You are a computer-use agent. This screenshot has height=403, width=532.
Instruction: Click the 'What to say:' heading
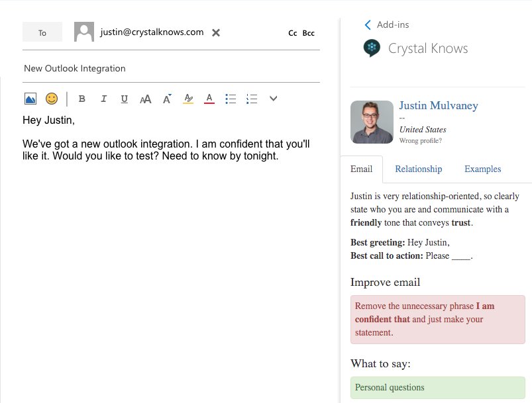(x=380, y=364)
